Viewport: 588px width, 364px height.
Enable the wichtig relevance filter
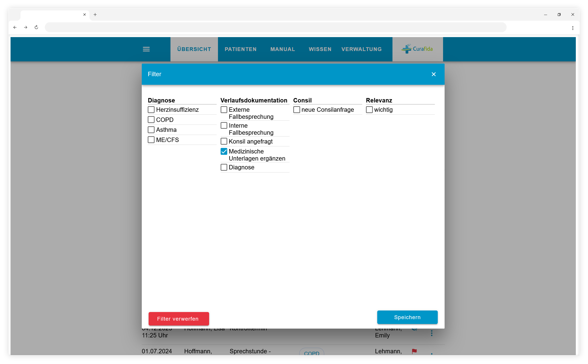(369, 109)
